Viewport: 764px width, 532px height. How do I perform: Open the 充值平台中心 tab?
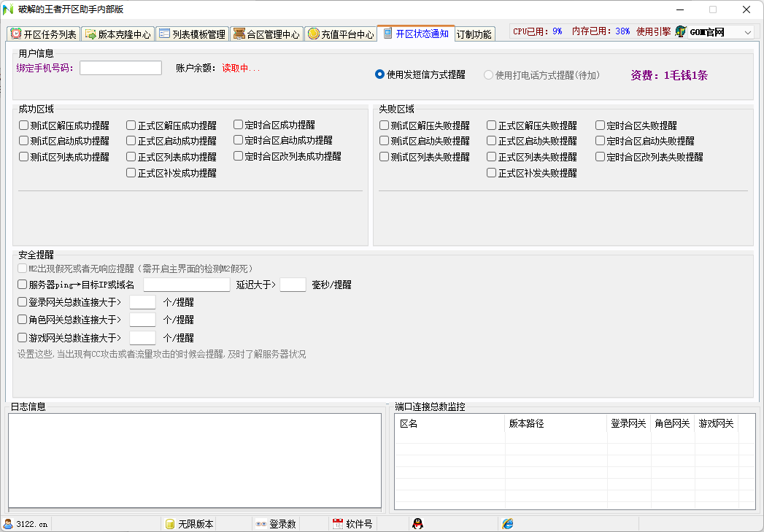pyautogui.click(x=341, y=34)
